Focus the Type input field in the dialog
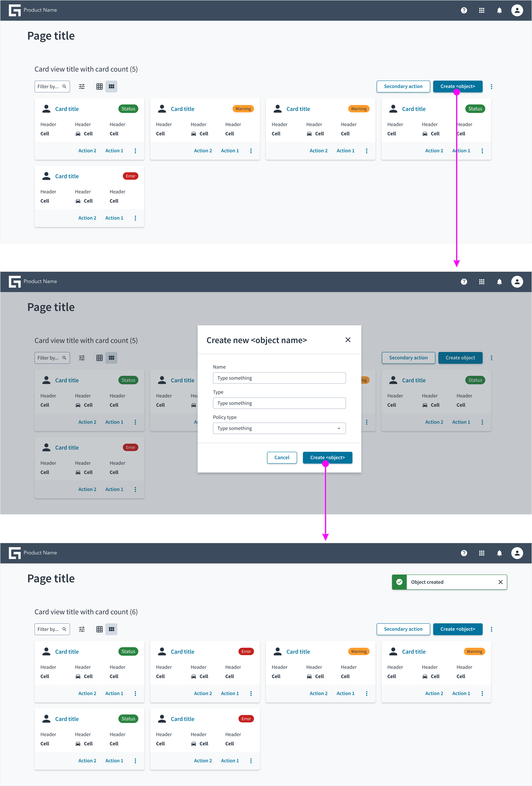 tap(279, 403)
